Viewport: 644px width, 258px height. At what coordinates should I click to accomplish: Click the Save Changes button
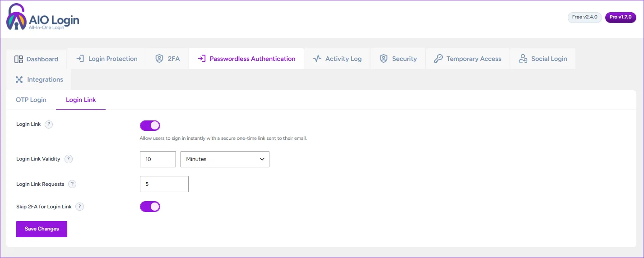click(42, 229)
